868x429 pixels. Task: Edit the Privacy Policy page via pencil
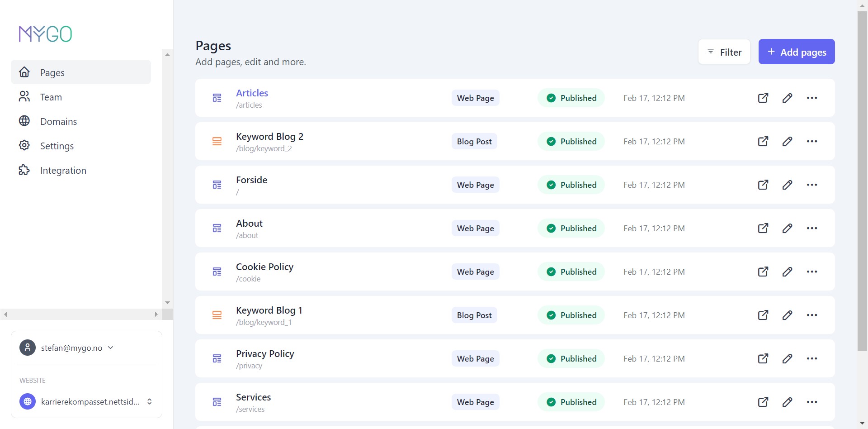click(x=787, y=358)
